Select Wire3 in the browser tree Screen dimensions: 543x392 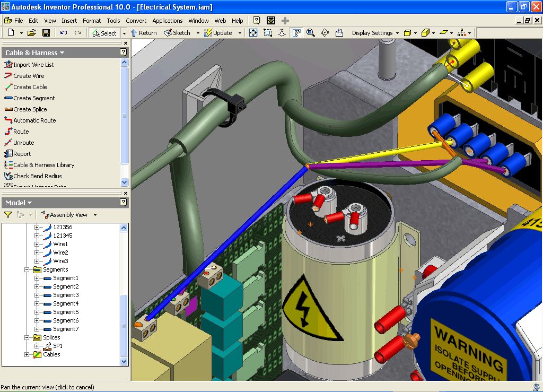[60, 261]
